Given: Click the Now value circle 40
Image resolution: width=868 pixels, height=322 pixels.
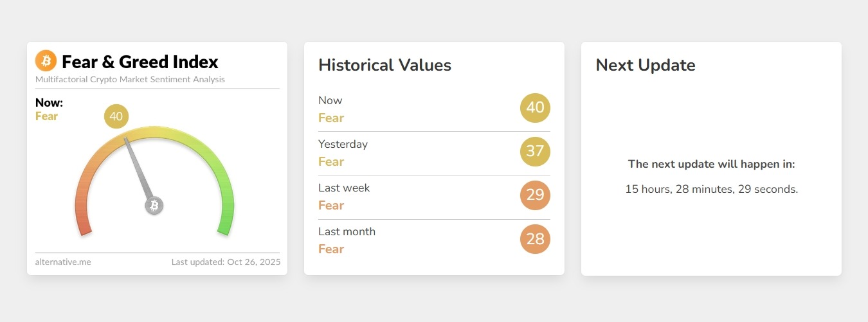Looking at the screenshot, I should (x=535, y=108).
